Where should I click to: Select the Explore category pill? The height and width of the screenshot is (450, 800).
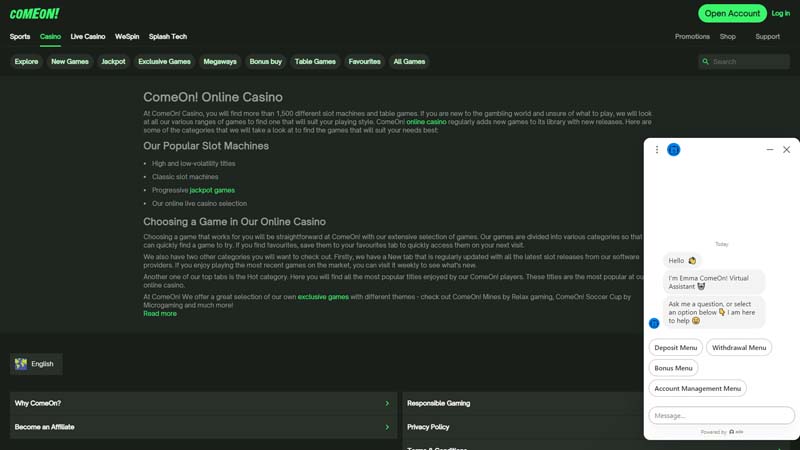coord(27,62)
